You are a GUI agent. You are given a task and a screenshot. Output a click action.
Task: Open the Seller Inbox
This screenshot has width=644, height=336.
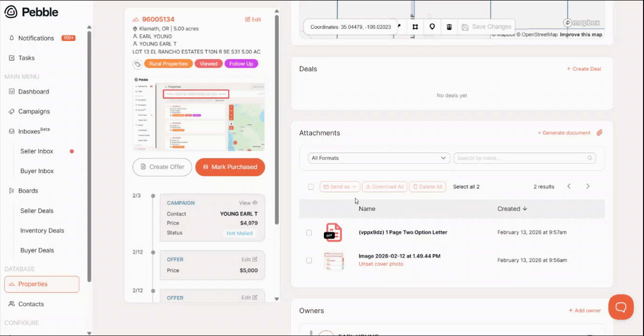(37, 151)
